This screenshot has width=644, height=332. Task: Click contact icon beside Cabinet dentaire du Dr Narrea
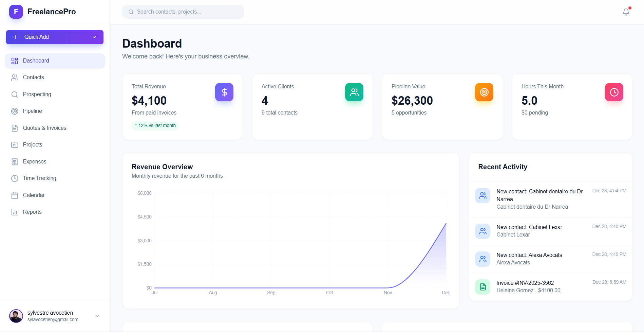[482, 195]
